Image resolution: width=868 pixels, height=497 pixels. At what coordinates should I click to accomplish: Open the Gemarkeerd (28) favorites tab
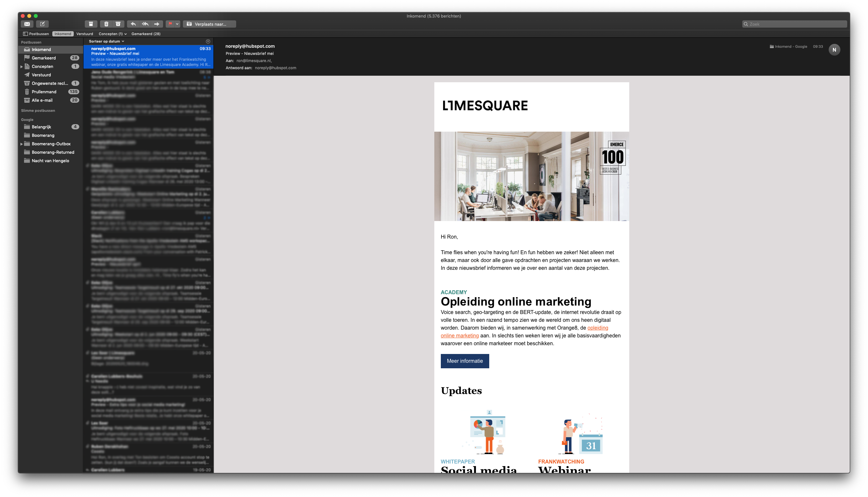(146, 34)
